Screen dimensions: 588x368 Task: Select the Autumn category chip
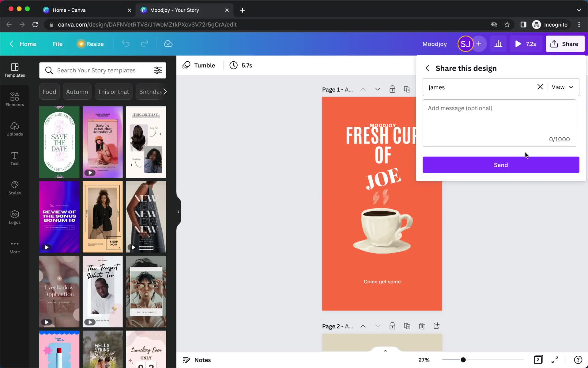[x=77, y=92]
